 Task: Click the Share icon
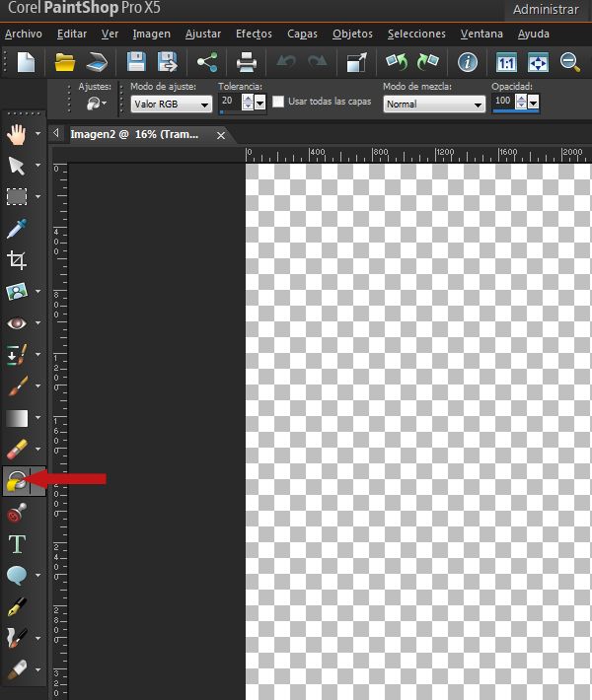pos(208,62)
